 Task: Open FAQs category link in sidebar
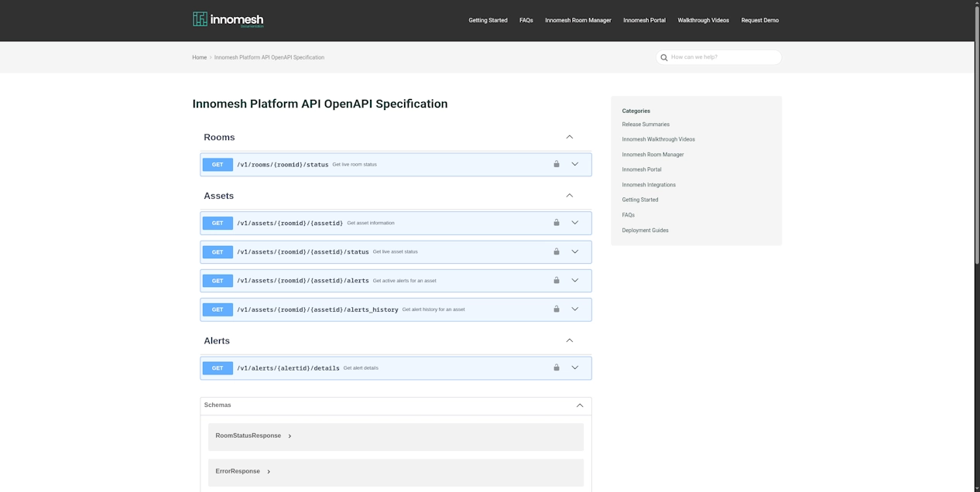(628, 215)
